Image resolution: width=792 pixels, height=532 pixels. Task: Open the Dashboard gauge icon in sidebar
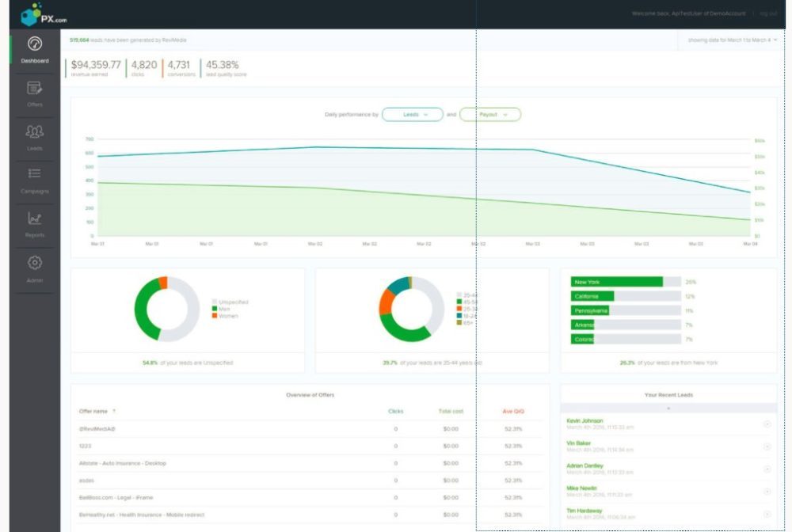click(x=35, y=44)
